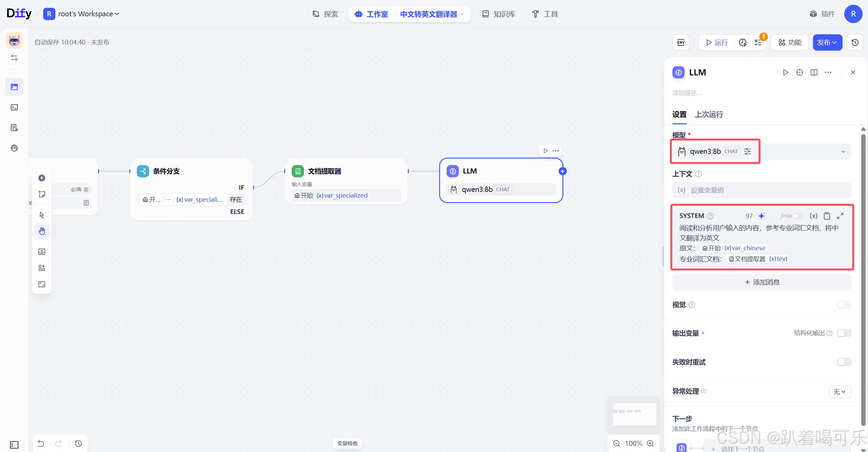Select the 条件分支 node on the canvas
Viewport: 868px width, 452px height.
point(192,189)
